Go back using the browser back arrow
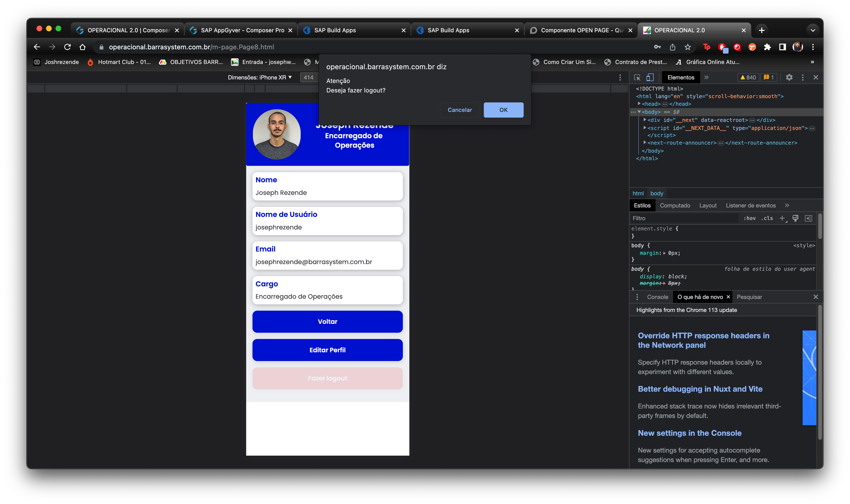This screenshot has height=504, width=850. 37,47
